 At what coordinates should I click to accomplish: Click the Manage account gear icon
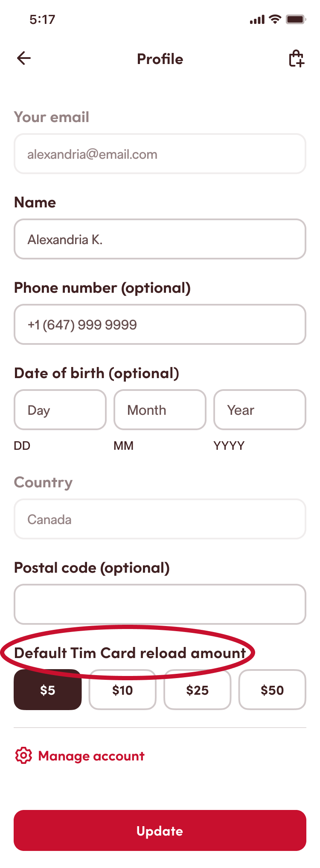[23, 755]
